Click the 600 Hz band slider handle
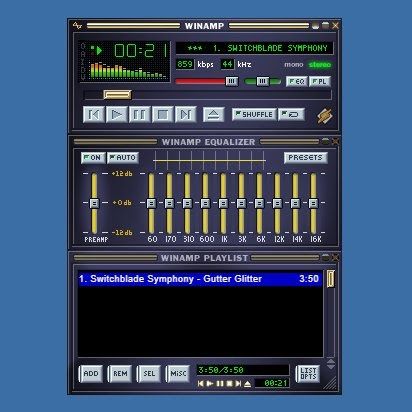The image size is (412, 412). [205, 203]
